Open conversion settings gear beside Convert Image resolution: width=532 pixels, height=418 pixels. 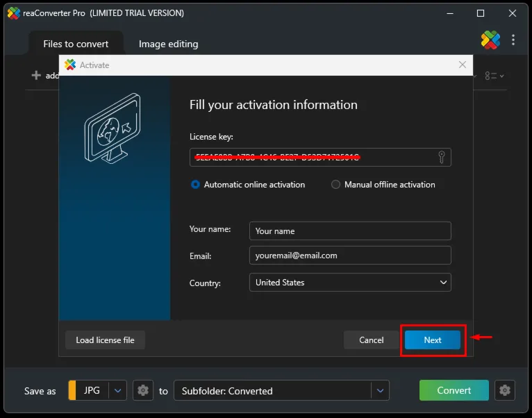click(505, 390)
